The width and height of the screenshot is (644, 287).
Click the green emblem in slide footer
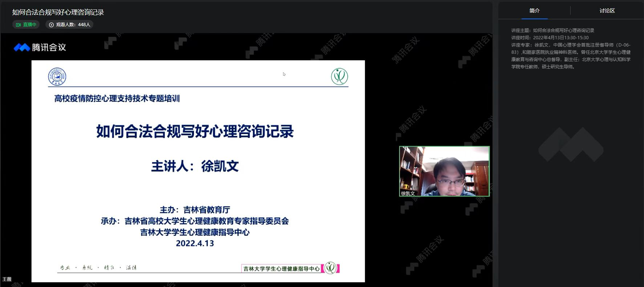pyautogui.click(x=330, y=268)
